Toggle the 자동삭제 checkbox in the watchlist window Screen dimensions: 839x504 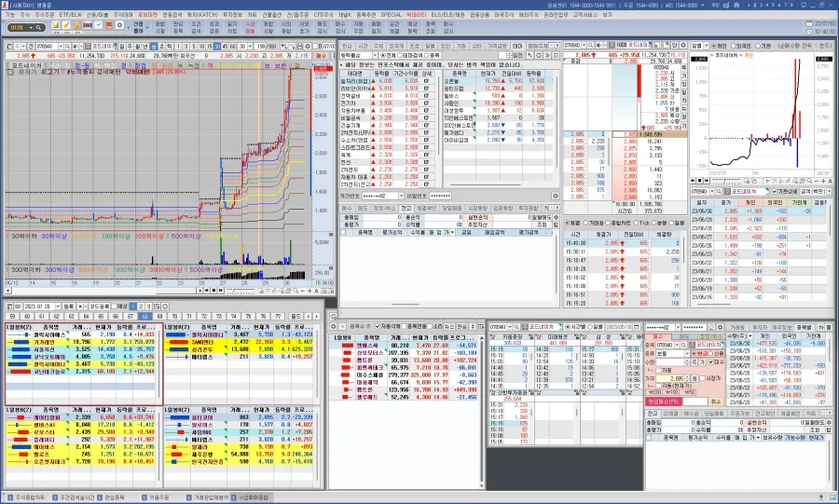(378, 327)
